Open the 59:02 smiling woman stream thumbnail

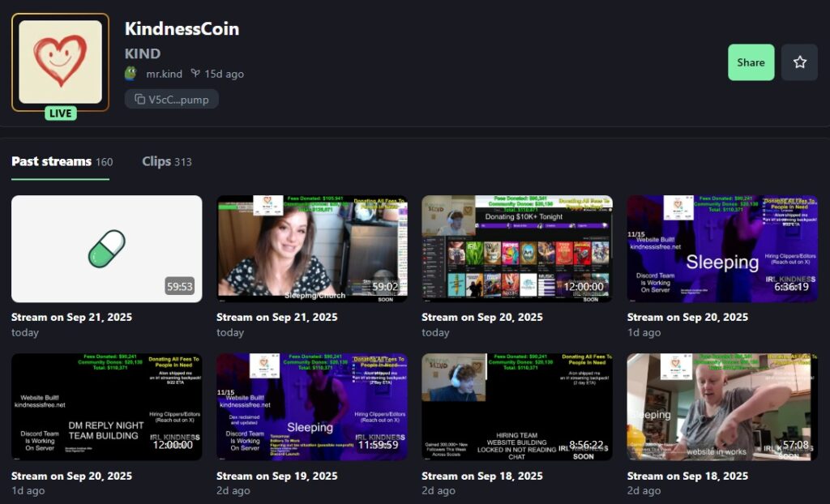click(311, 248)
